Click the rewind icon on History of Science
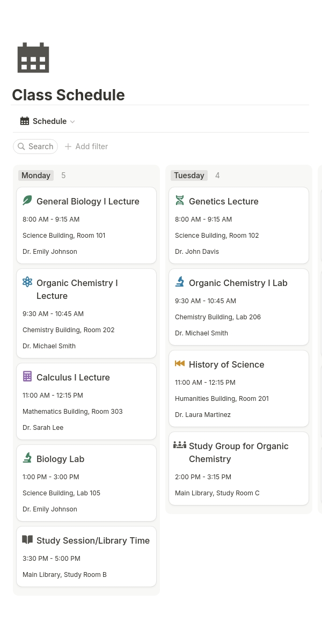The width and height of the screenshot is (322, 644). pos(180,363)
